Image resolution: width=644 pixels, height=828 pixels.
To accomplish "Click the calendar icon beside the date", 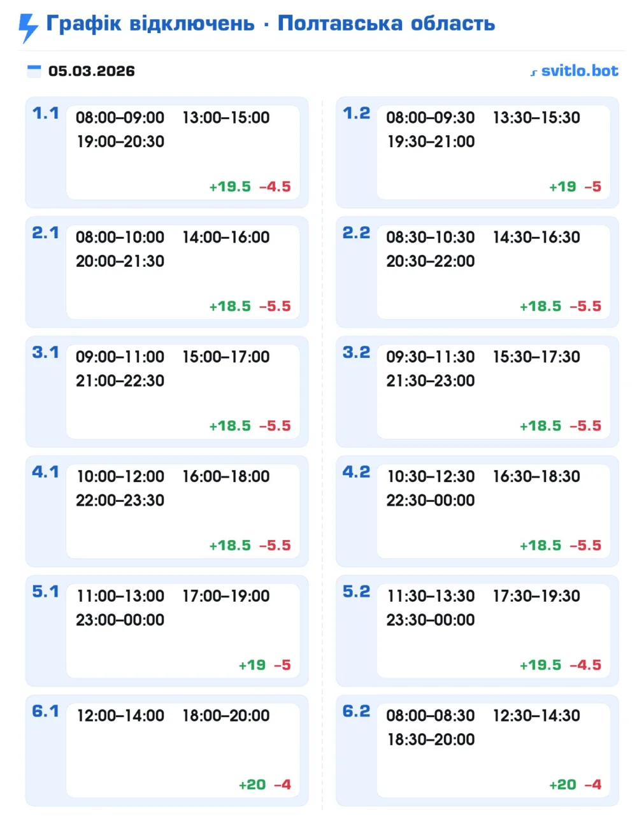I will tap(34, 71).
